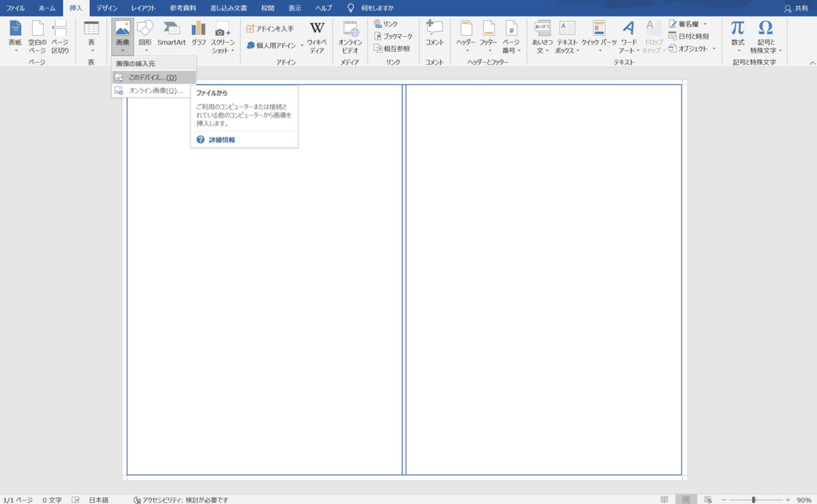Open the ヘルプ tab
The height and width of the screenshot is (504, 817).
pos(323,8)
